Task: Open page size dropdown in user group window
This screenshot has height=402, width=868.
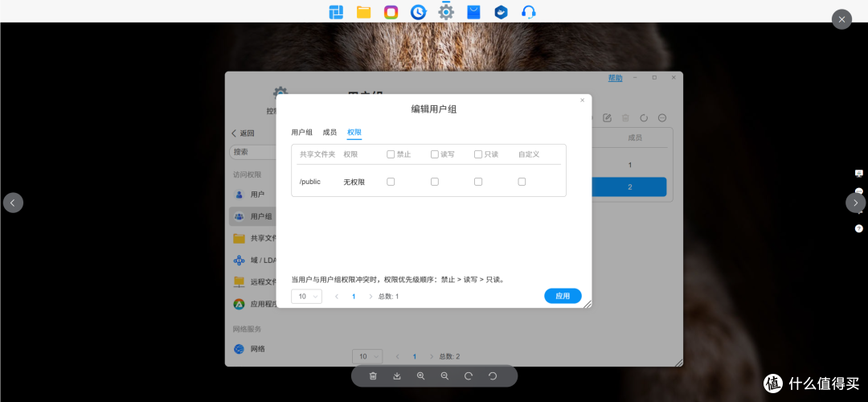Action: (x=367, y=357)
